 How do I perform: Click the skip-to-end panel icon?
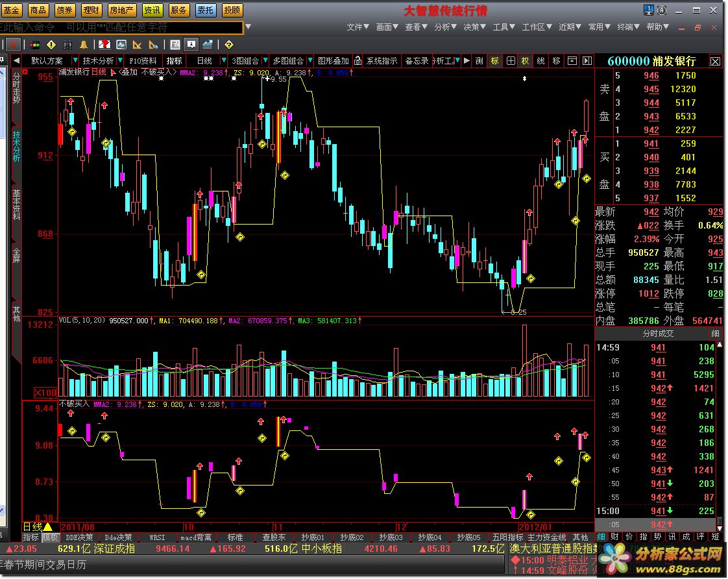coord(587,61)
